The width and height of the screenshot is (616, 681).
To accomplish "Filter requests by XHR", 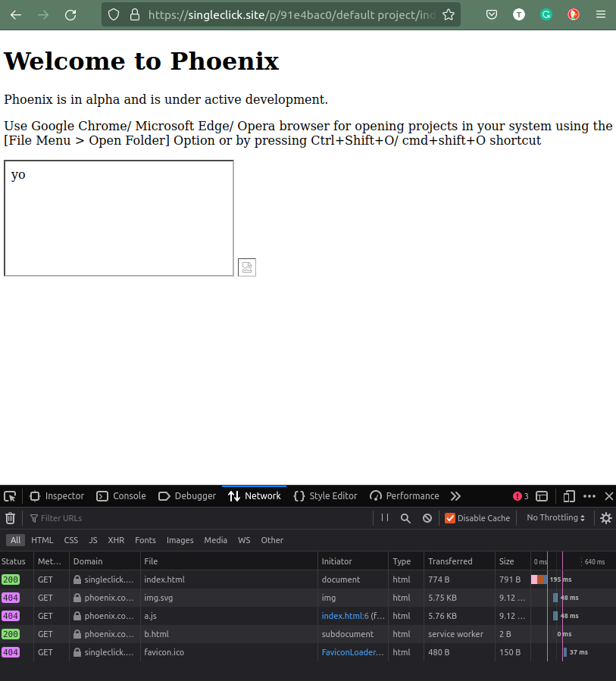I will pos(116,540).
